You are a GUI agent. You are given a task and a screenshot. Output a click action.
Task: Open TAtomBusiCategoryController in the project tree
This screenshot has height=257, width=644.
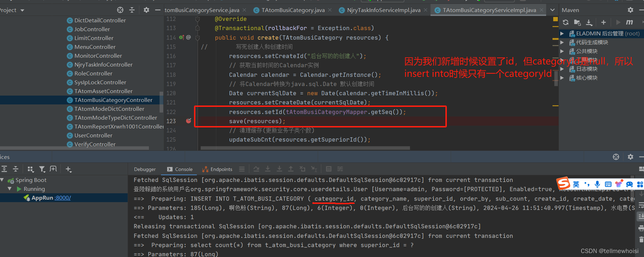pos(113,100)
